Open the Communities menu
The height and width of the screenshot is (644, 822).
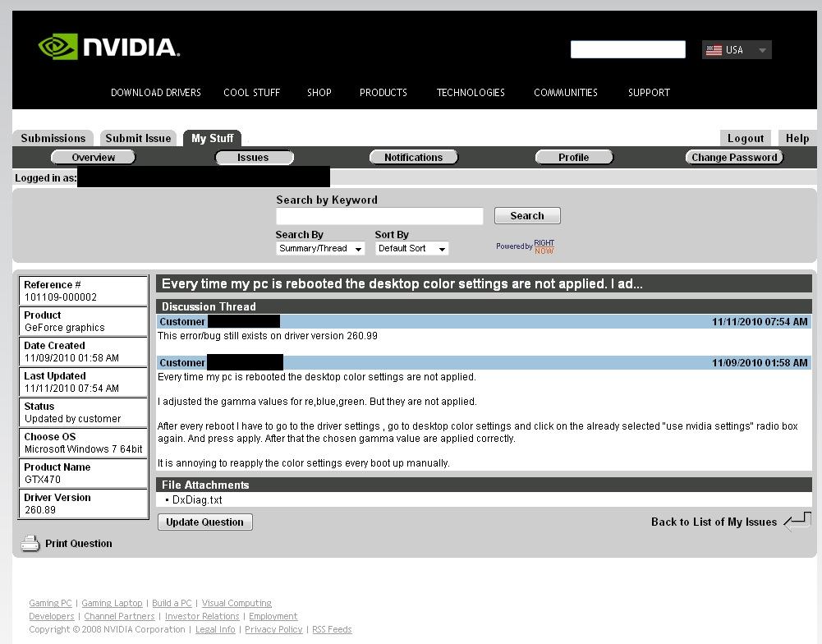pos(566,93)
